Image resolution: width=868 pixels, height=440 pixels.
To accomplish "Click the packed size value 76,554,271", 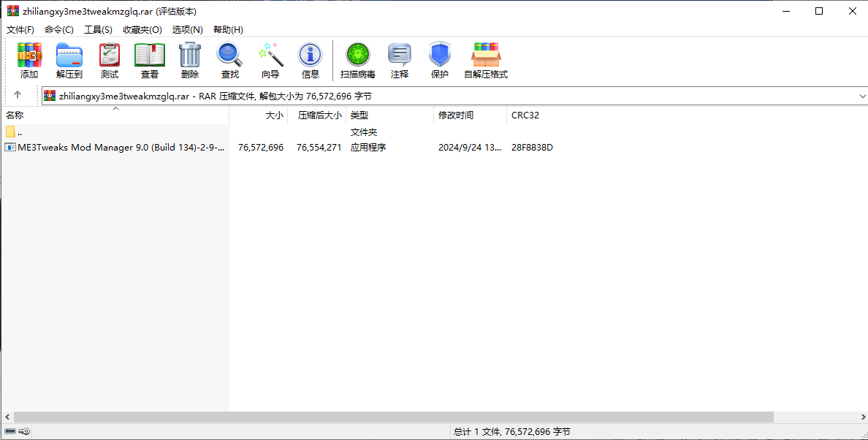I will coord(319,148).
